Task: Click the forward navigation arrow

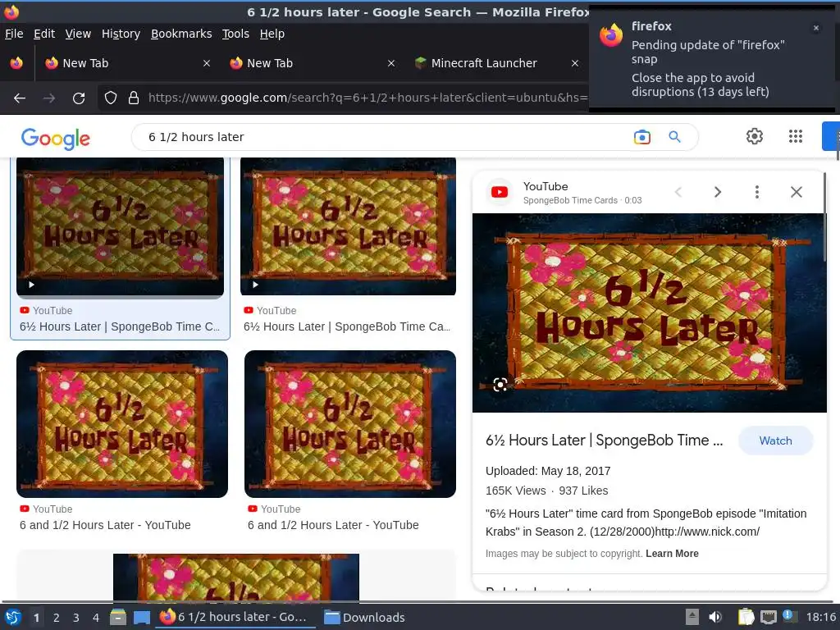Action: 49,98
